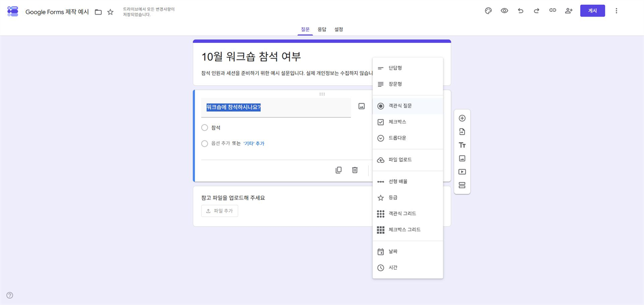
Task: Add title and description Tt icon
Action: pyautogui.click(x=462, y=145)
